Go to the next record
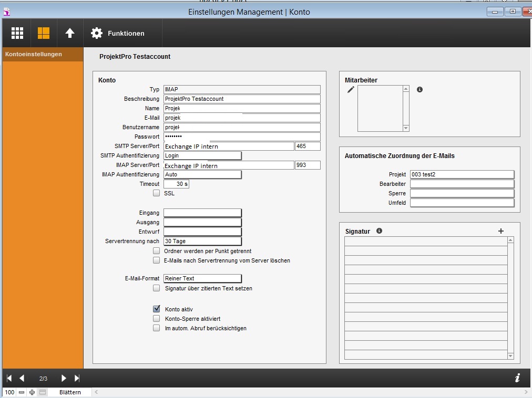Image resolution: width=532 pixels, height=398 pixels. pos(64,378)
